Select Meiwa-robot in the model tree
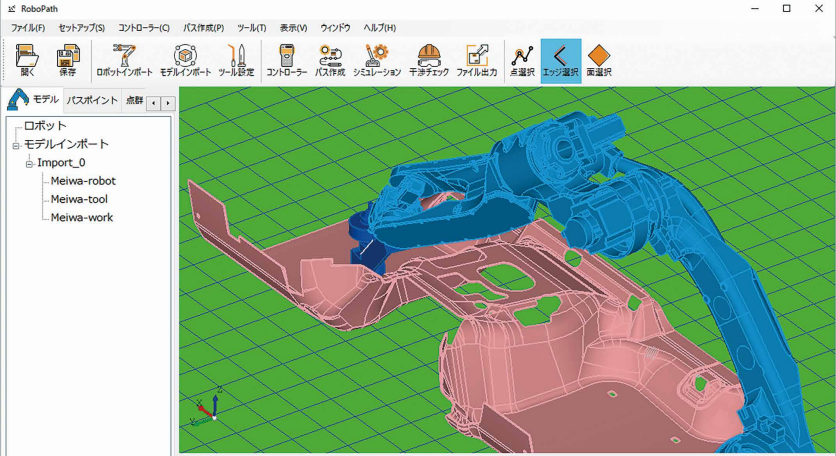Screen dimensions: 836x456 tap(83, 181)
